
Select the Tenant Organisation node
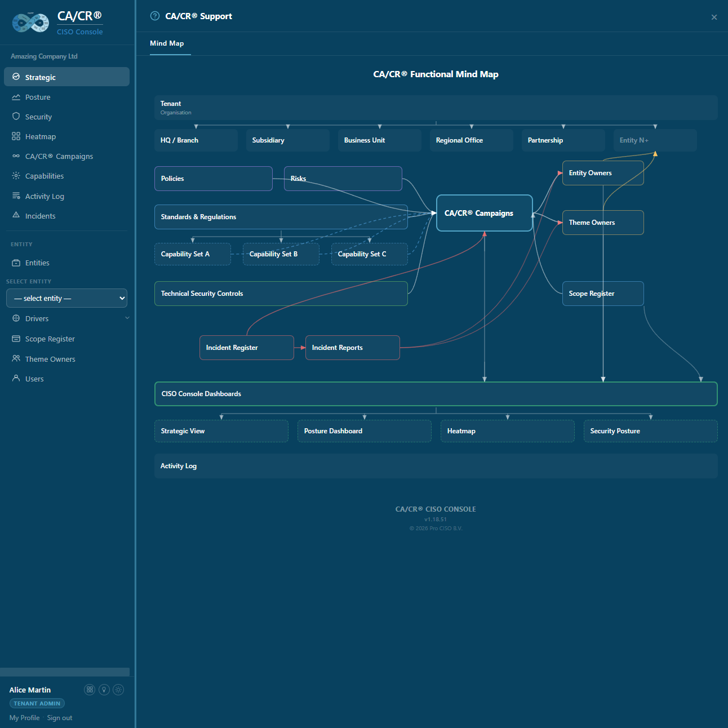436,108
